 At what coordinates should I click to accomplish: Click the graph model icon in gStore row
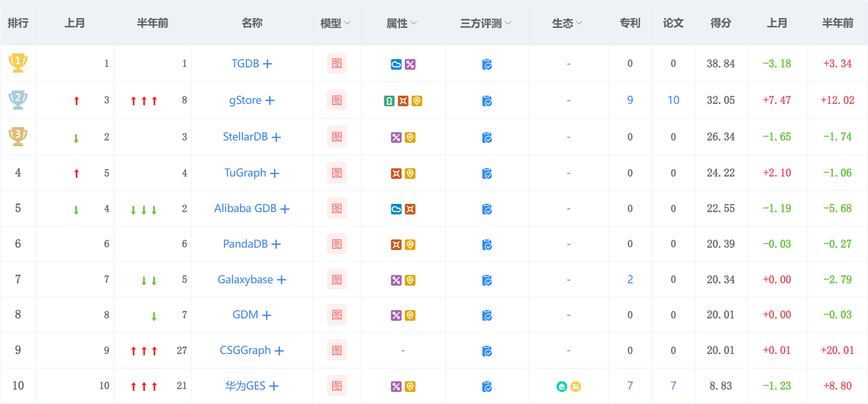tap(337, 100)
